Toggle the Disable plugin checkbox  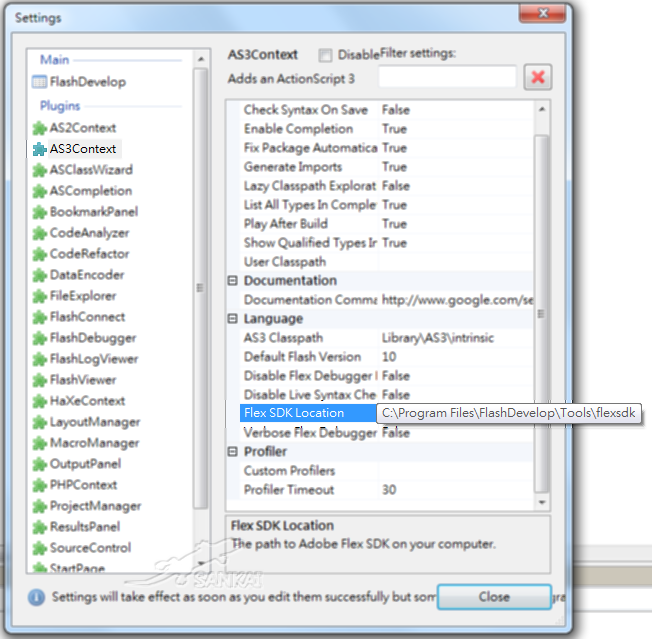point(325,55)
